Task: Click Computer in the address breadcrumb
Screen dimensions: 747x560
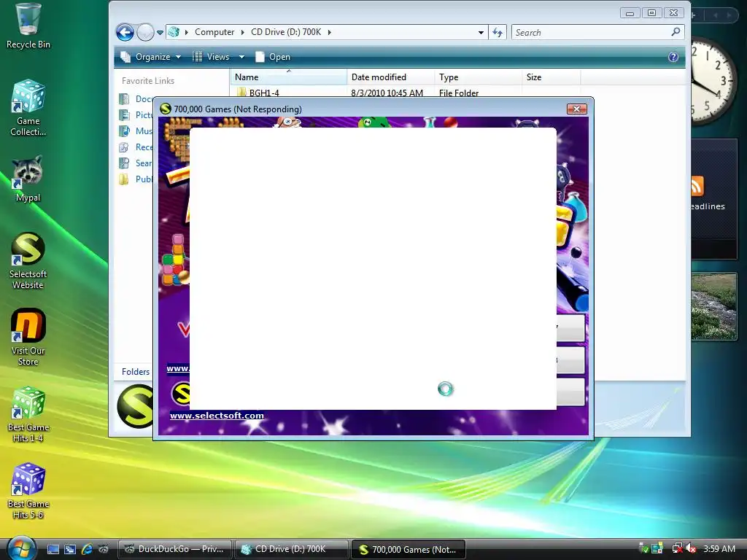Action: (x=214, y=32)
